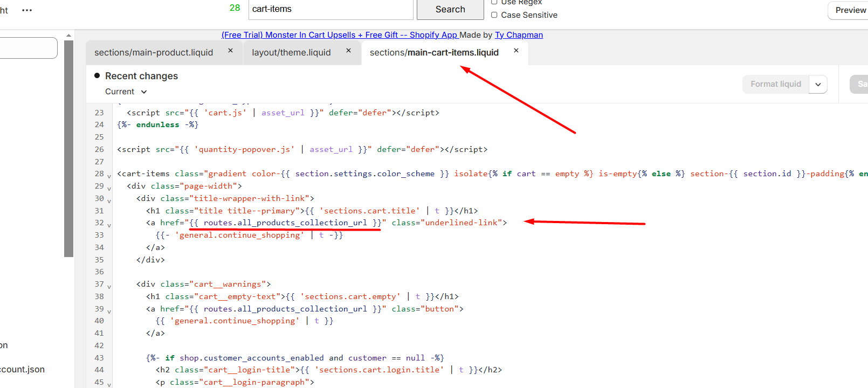Click 'general.continue_shopping' text on line 33
Viewport: 868px width, 388px height.
pyautogui.click(x=239, y=235)
